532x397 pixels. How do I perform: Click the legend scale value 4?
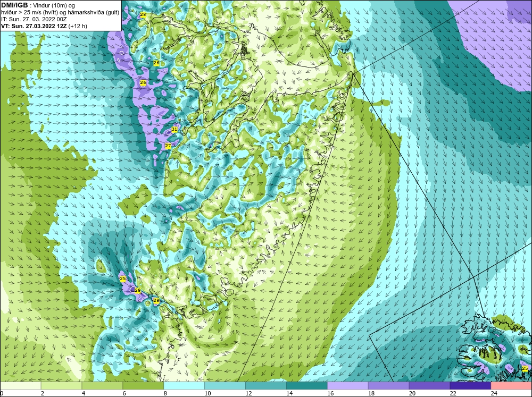pyautogui.click(x=84, y=393)
